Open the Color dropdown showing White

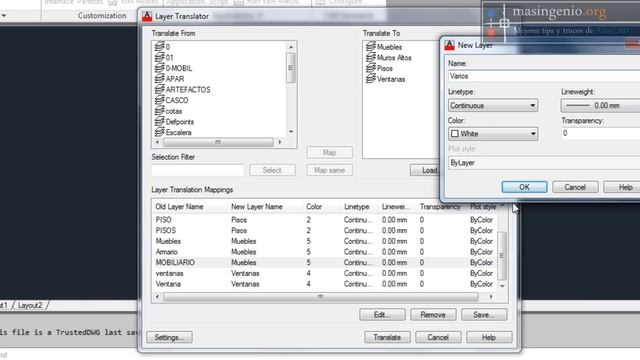(x=493, y=133)
